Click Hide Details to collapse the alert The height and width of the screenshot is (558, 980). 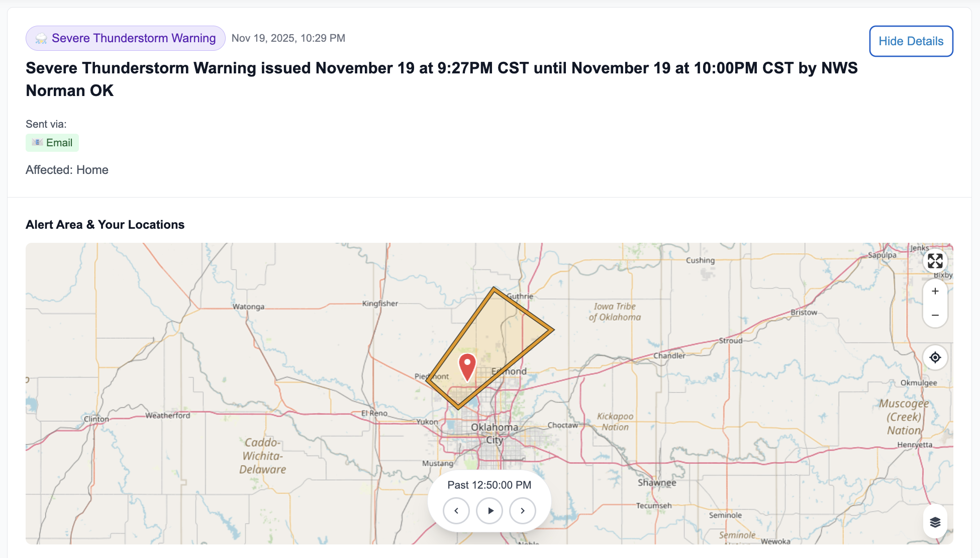coord(911,41)
